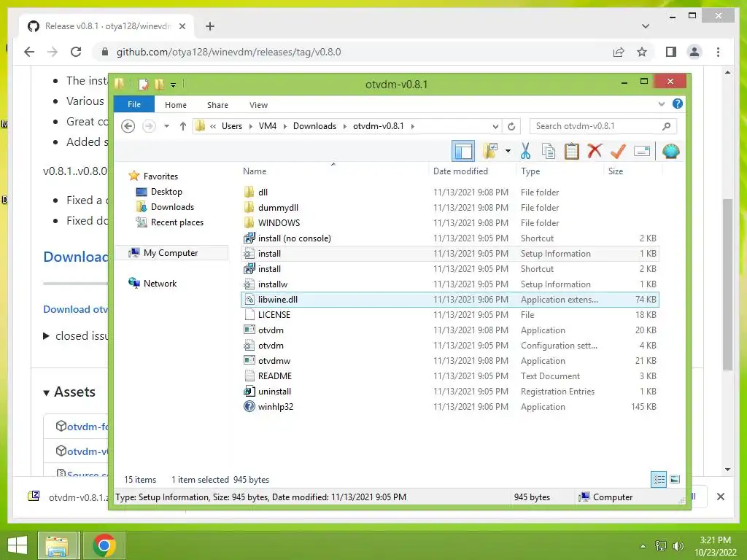747x560 pixels.
Task: Switch to large icons view button
Action: coord(675,479)
